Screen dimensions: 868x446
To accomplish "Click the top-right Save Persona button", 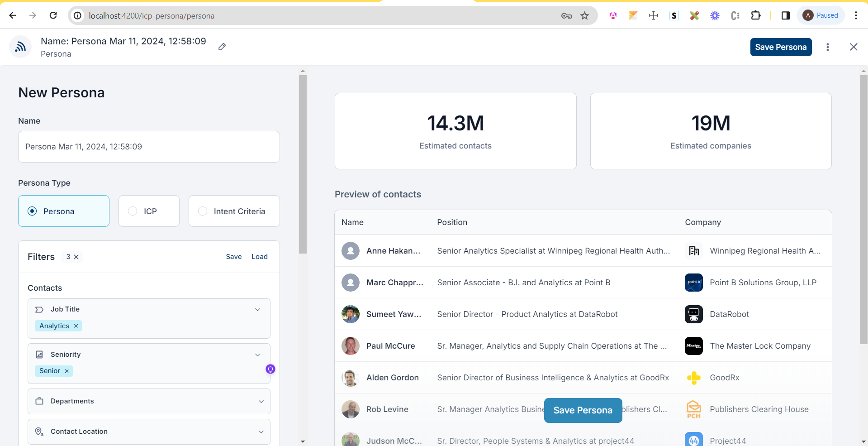I will point(780,47).
